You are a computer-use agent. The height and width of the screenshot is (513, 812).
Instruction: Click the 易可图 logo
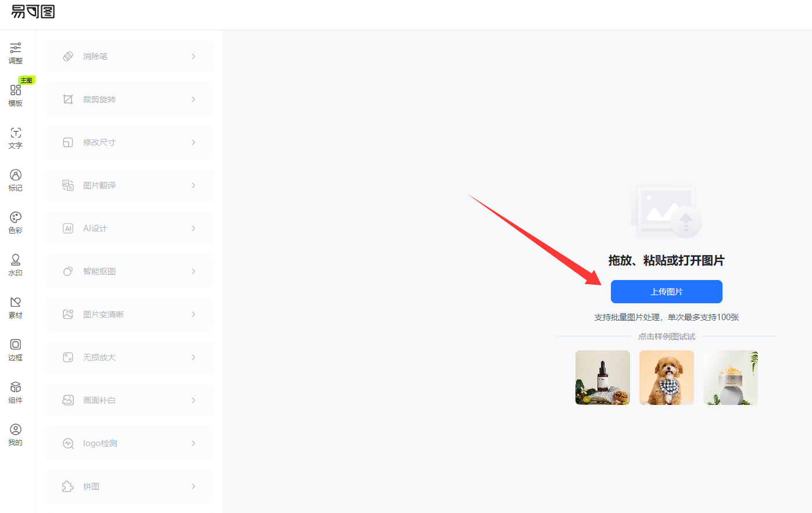33,12
